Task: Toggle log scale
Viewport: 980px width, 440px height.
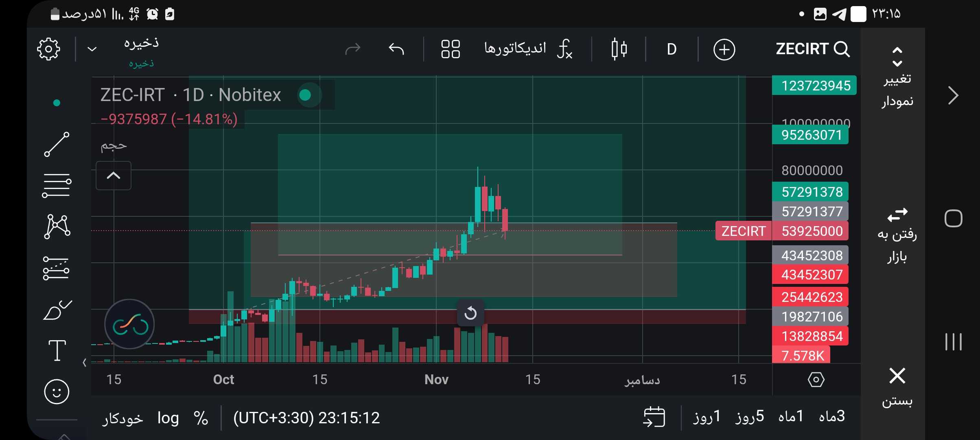Action: (x=168, y=418)
